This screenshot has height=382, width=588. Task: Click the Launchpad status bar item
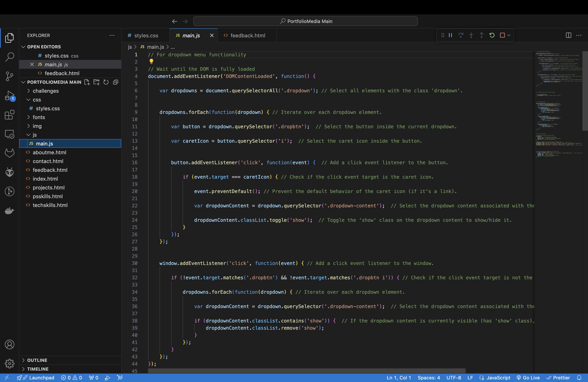click(41, 378)
